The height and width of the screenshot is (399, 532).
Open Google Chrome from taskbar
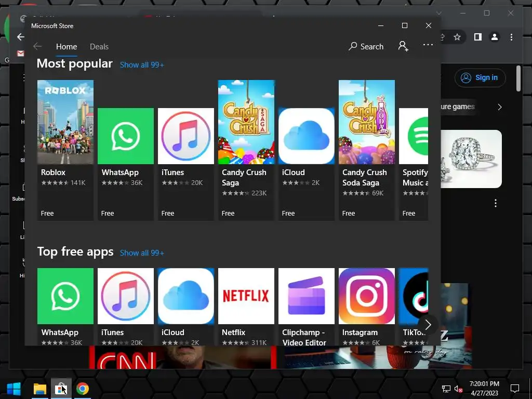(83, 389)
